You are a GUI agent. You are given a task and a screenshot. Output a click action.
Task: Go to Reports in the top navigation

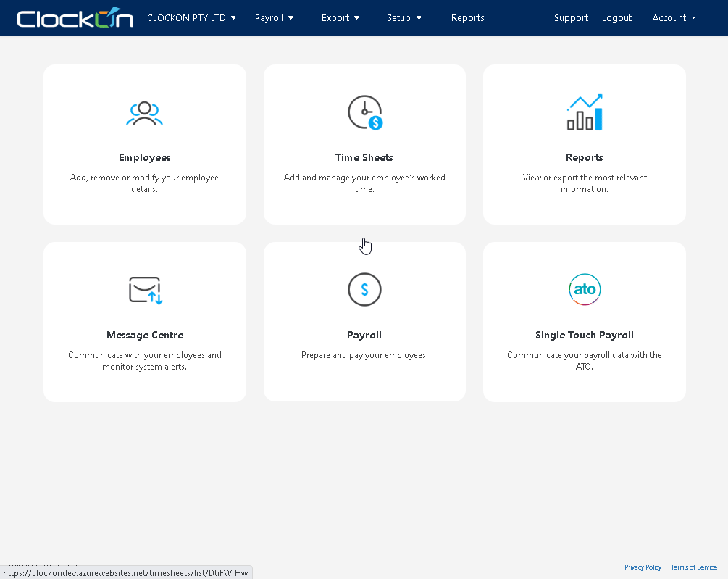pyautogui.click(x=467, y=17)
